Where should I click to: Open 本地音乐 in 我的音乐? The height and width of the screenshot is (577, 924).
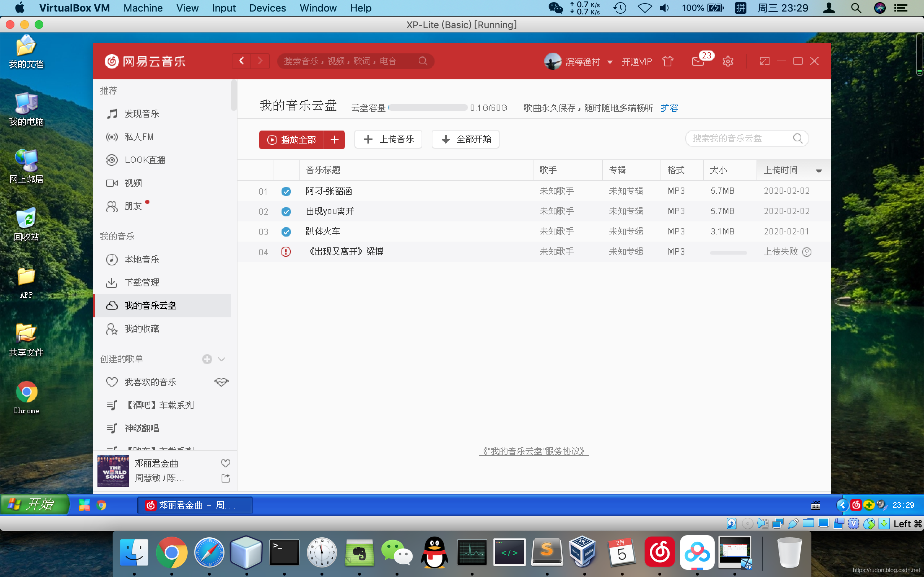[x=141, y=259]
